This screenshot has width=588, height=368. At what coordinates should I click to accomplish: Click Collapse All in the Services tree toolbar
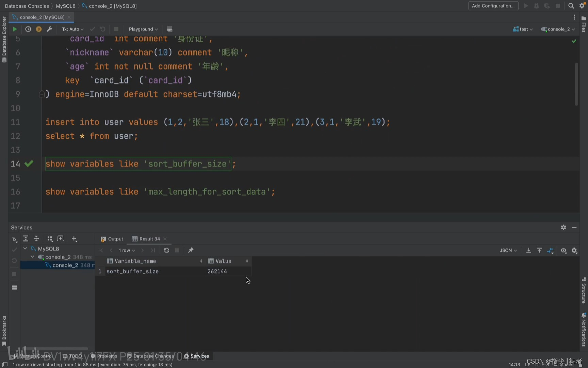pos(36,239)
